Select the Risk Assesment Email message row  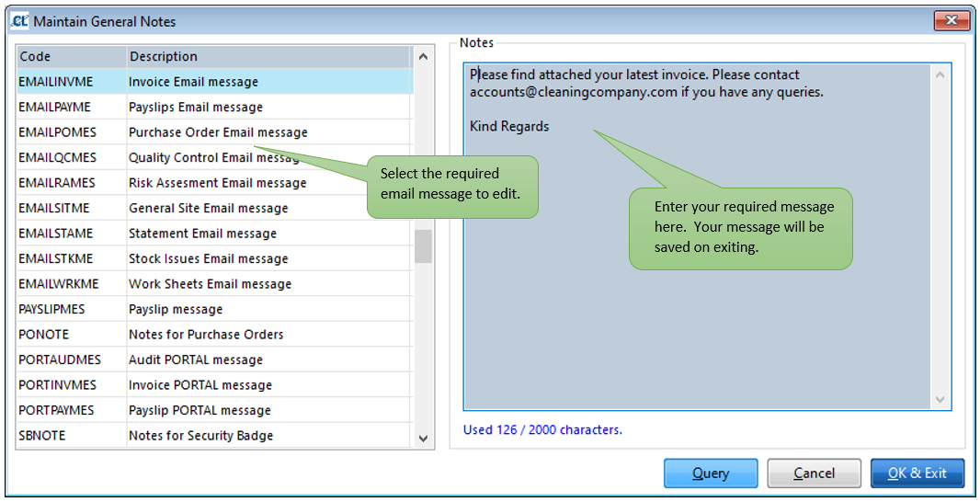tap(215, 183)
